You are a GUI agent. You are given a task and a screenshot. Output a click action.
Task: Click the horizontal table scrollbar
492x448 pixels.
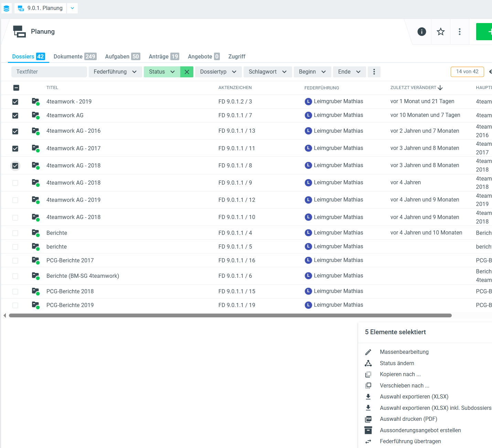click(x=230, y=315)
